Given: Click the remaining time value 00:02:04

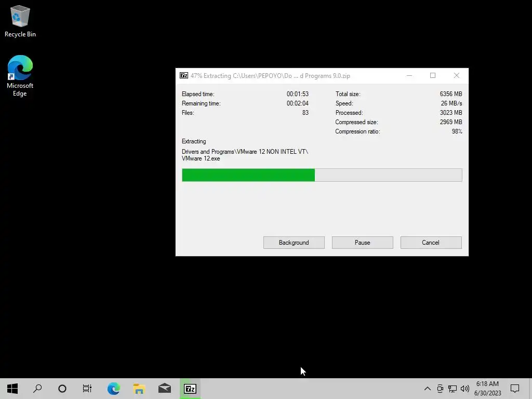Looking at the screenshot, I should [x=298, y=103].
